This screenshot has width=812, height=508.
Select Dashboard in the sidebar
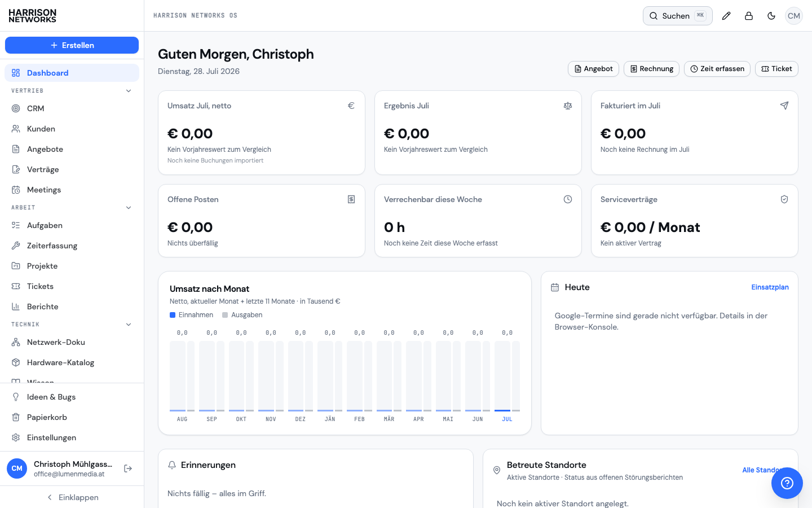point(72,73)
